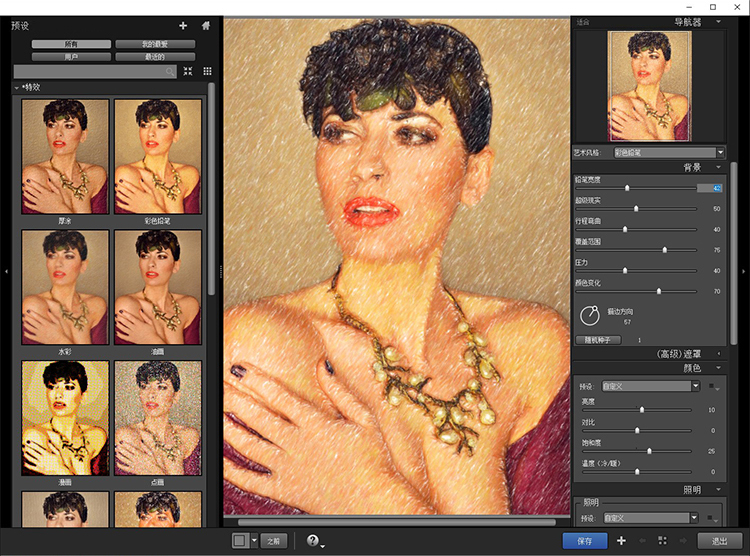Show the 用户 presets filter
This screenshot has height=556, width=750.
point(71,57)
